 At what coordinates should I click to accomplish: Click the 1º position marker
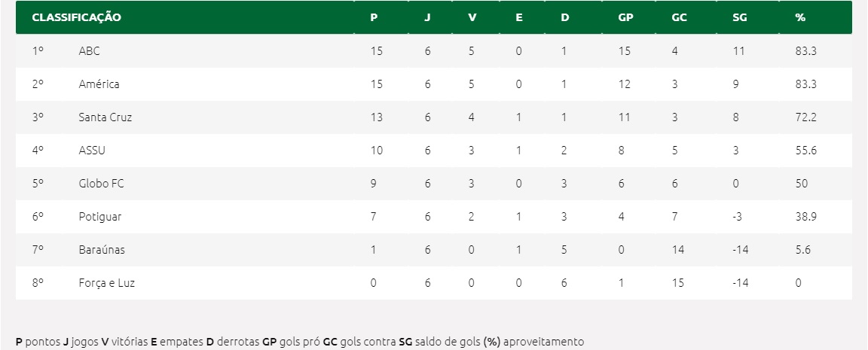point(38,51)
